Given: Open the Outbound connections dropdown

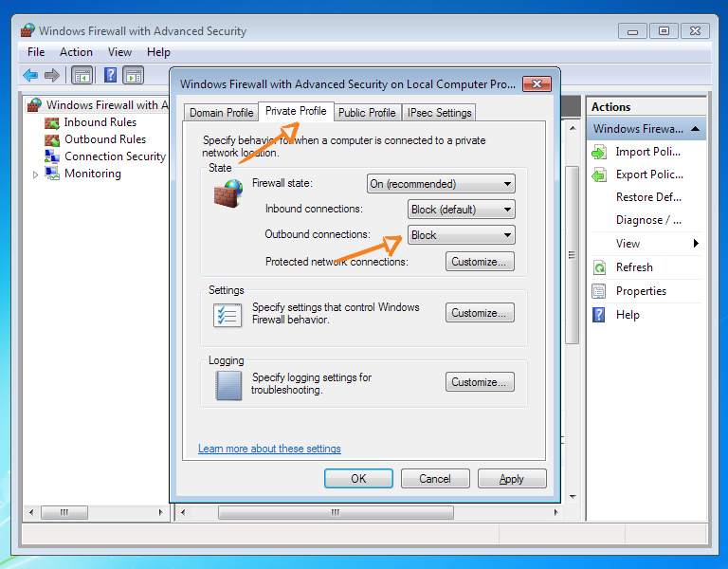Looking at the screenshot, I should (462, 235).
